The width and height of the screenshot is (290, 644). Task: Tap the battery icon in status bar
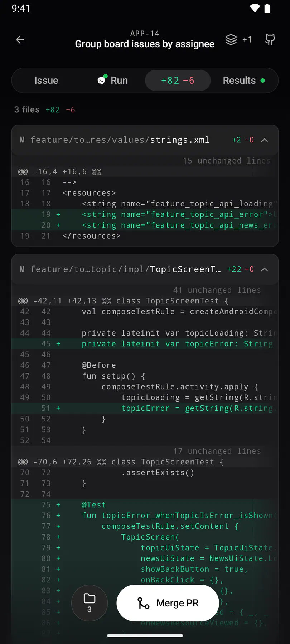tap(267, 8)
